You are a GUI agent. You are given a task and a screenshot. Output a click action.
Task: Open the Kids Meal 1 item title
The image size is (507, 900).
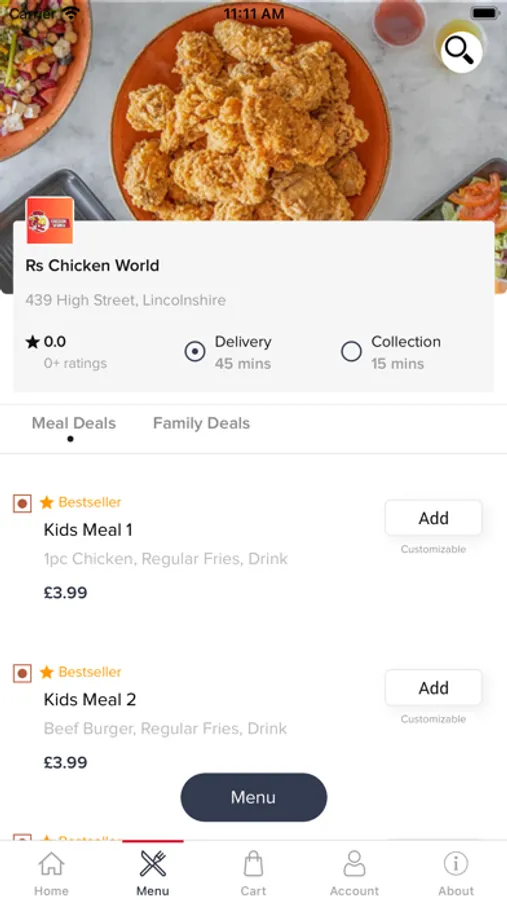coord(88,530)
